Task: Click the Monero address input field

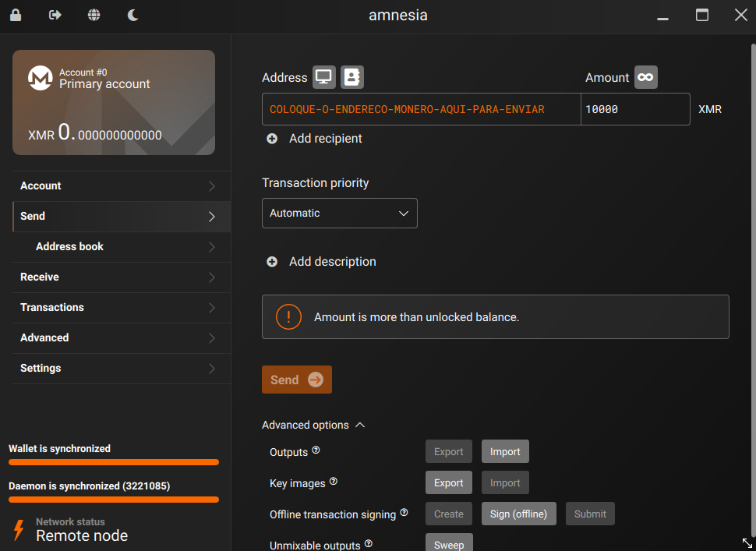Action: point(422,109)
